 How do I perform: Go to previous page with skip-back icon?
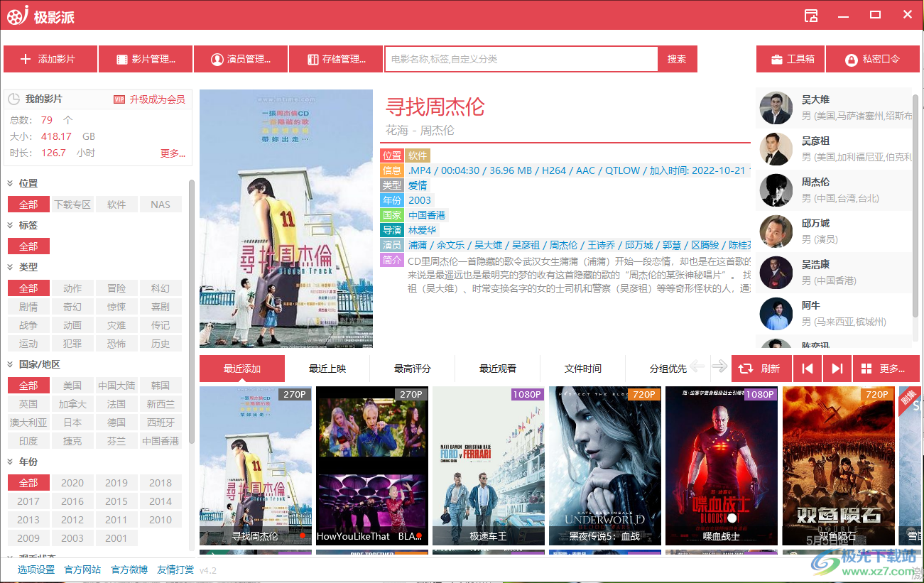tap(808, 369)
